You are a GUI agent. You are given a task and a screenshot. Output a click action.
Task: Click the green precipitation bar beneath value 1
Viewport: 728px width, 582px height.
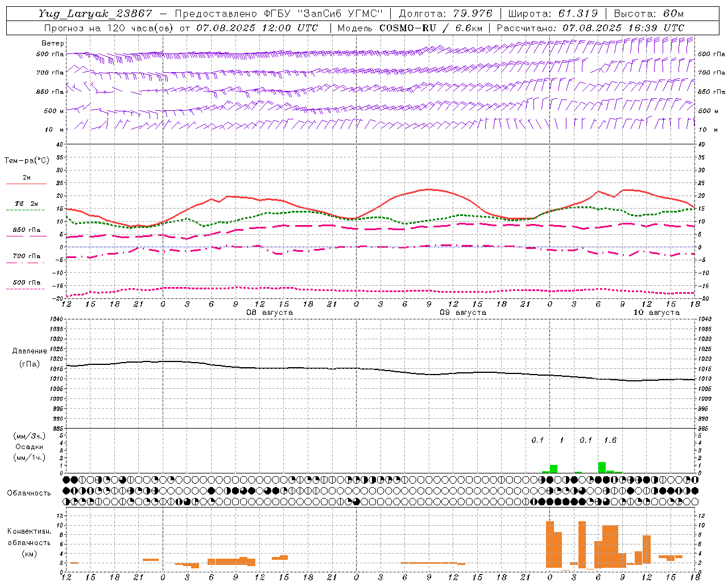coord(553,469)
